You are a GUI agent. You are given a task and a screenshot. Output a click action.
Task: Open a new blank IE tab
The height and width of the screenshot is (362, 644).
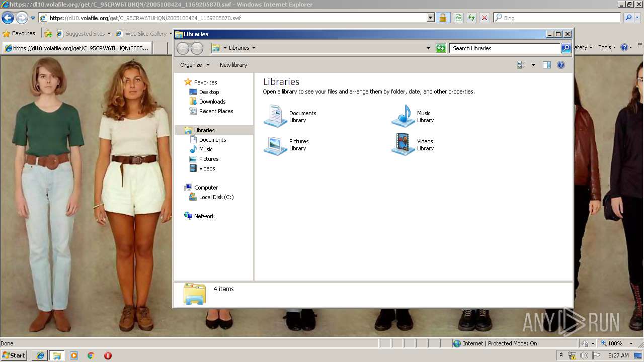coord(160,48)
